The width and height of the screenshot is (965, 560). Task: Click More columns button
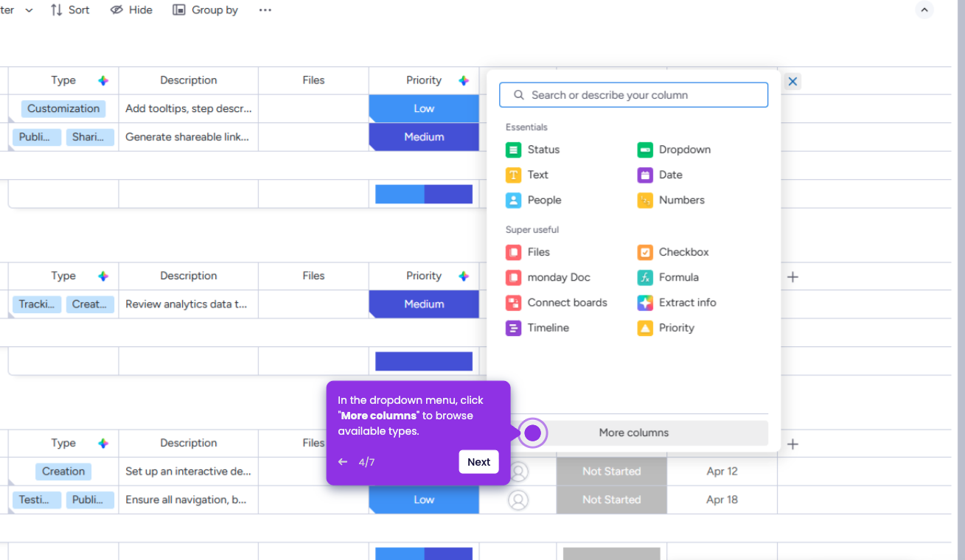634,433
